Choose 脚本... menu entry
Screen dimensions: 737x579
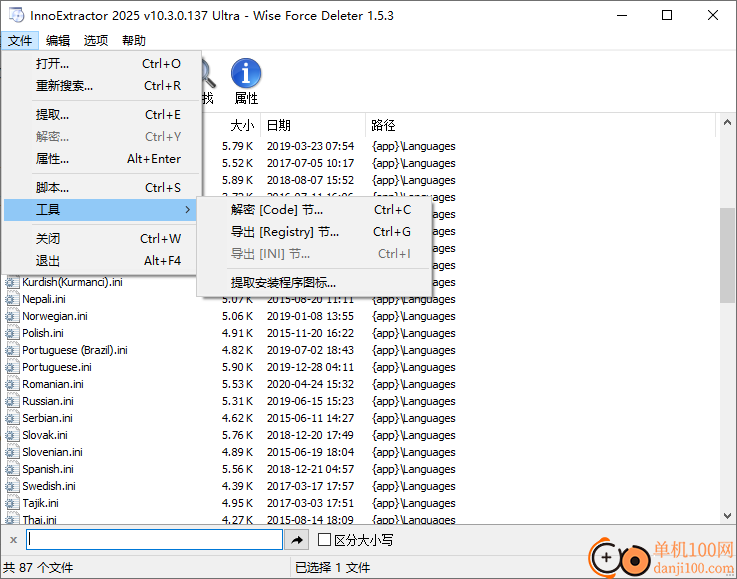[x=101, y=188]
